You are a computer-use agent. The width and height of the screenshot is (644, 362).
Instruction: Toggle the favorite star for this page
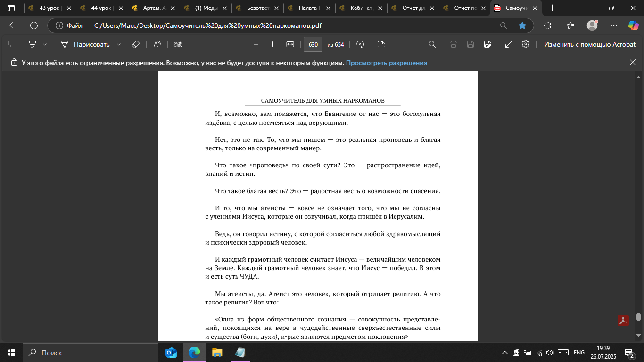(x=522, y=25)
